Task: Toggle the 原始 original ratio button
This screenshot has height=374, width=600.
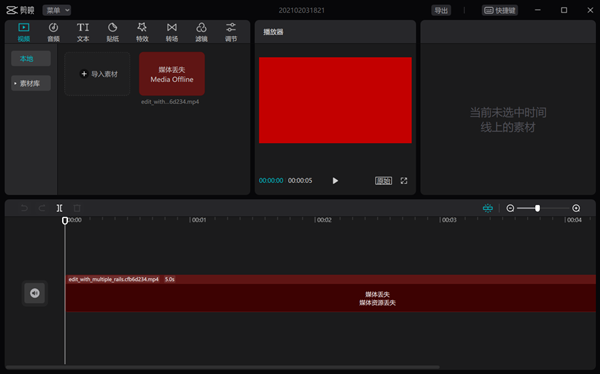Action: pyautogui.click(x=383, y=181)
